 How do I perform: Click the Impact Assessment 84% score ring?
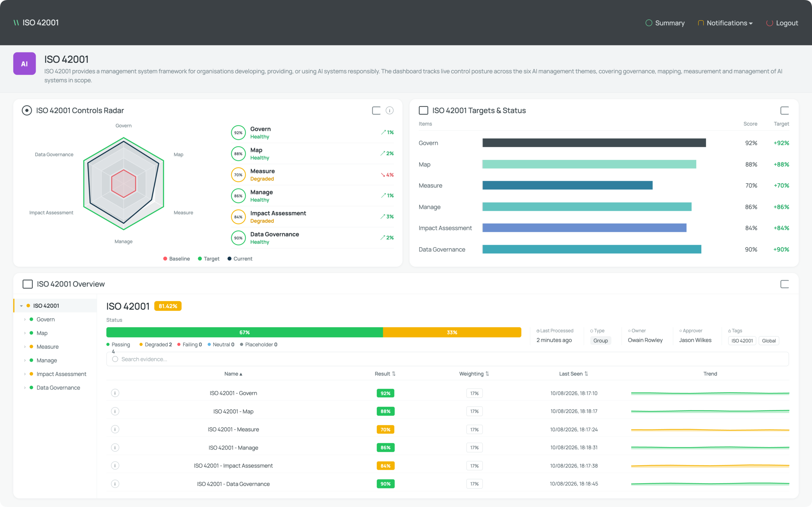coord(238,217)
